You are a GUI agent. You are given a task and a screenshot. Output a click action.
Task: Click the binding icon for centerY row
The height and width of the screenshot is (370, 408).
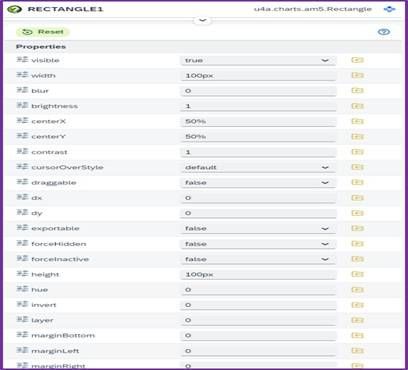(x=357, y=137)
